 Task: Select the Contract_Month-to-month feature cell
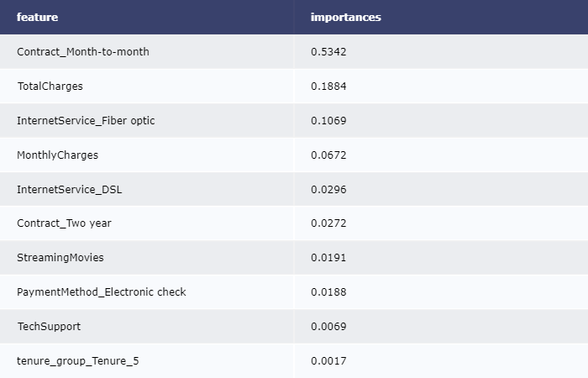tap(83, 52)
